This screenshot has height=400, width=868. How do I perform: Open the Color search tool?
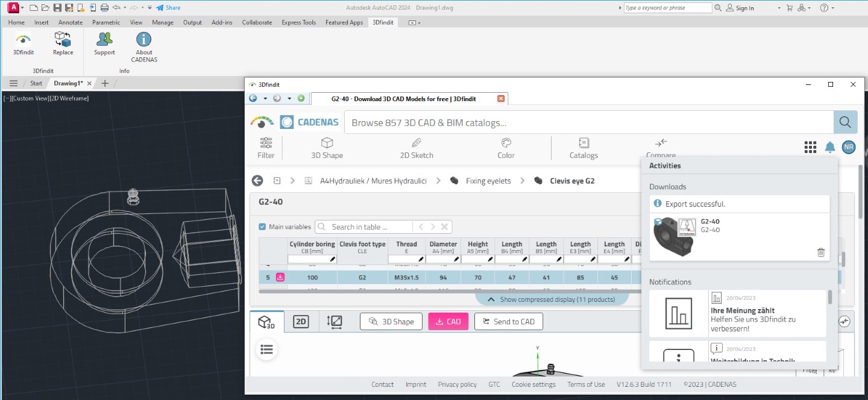pos(505,146)
